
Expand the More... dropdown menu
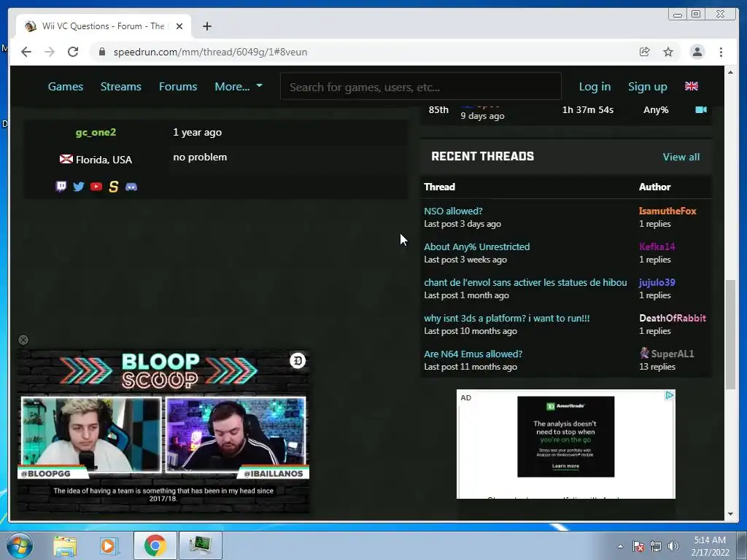pos(239,86)
